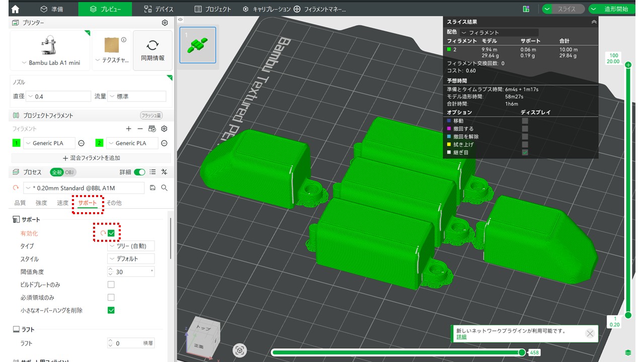The image size is (644, 362).
Task: Switch to the 準備 tab
Action: (x=51, y=9)
